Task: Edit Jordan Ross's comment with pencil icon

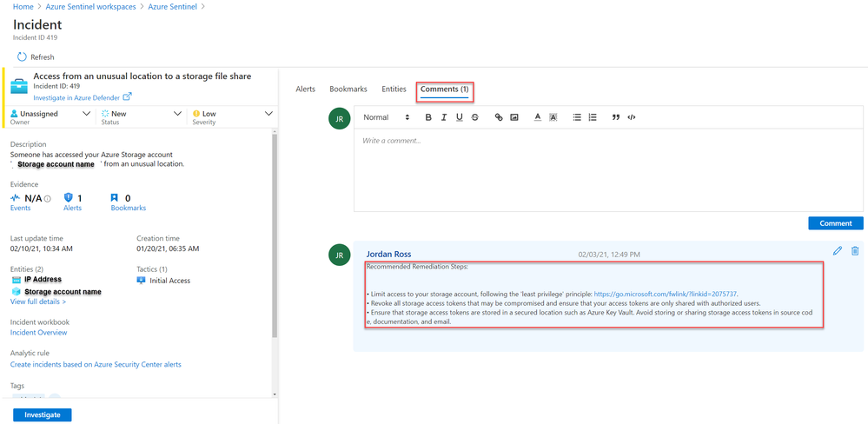Action: [x=838, y=251]
